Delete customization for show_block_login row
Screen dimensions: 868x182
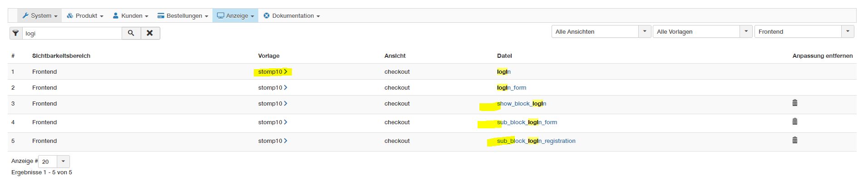tap(794, 103)
